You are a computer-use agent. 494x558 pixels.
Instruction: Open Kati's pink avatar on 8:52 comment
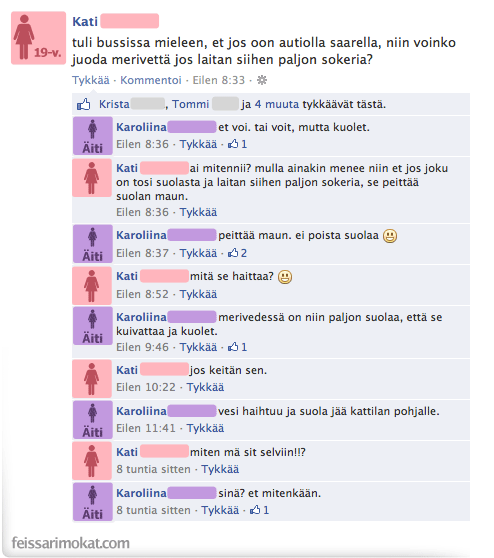point(92,286)
